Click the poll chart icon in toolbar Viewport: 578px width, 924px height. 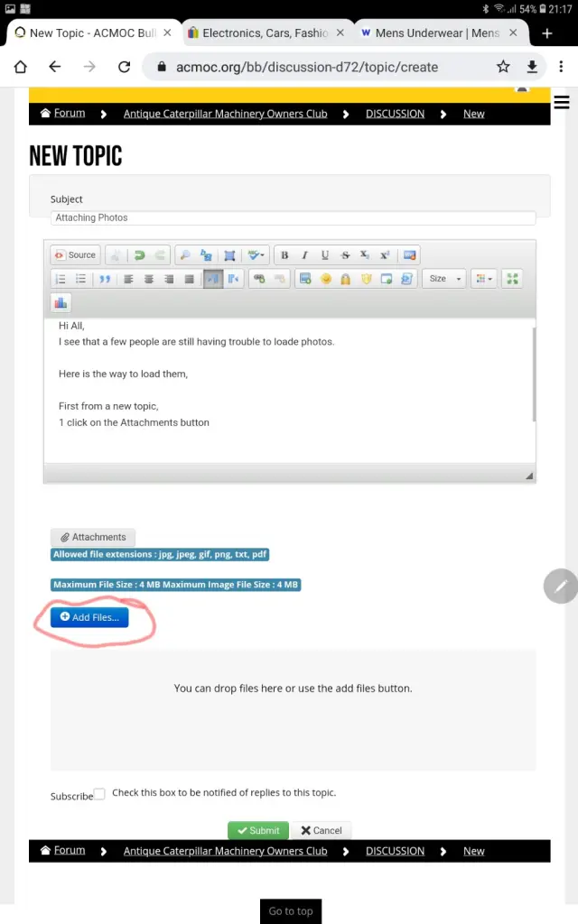coord(61,302)
